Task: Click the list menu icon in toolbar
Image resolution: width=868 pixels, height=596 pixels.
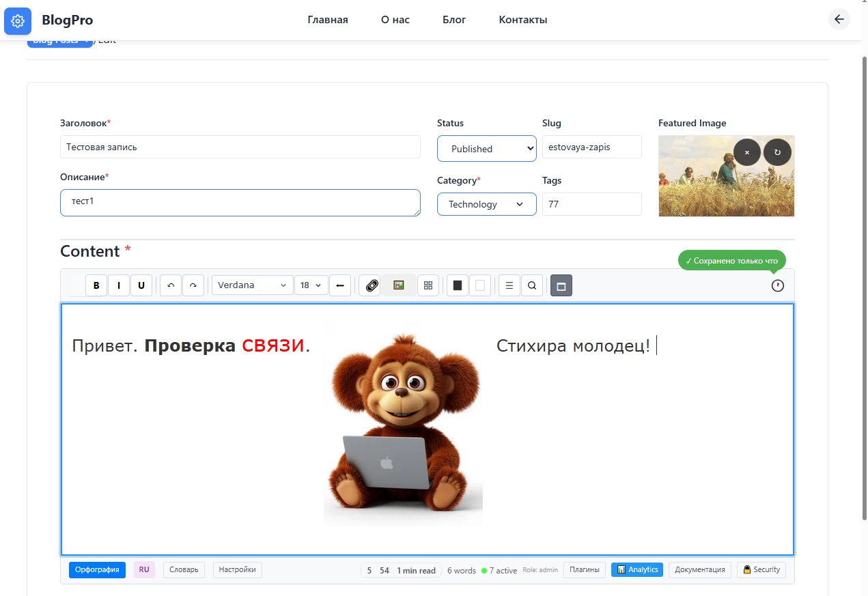Action: coord(509,285)
